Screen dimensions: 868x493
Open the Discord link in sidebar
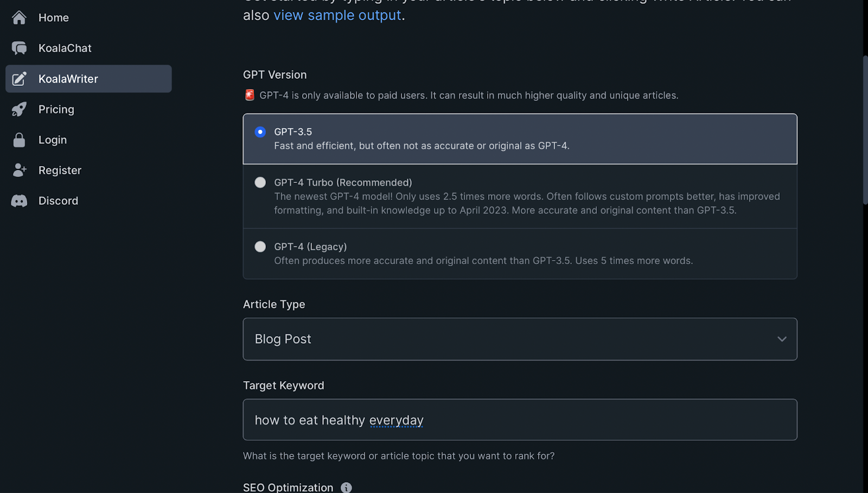(88, 201)
